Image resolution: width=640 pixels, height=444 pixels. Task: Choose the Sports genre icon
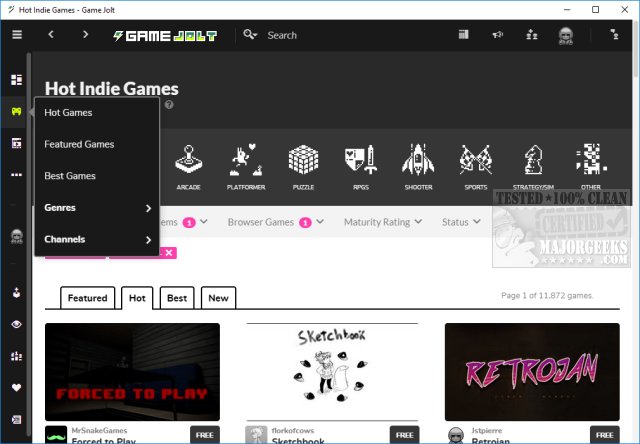tap(476, 167)
